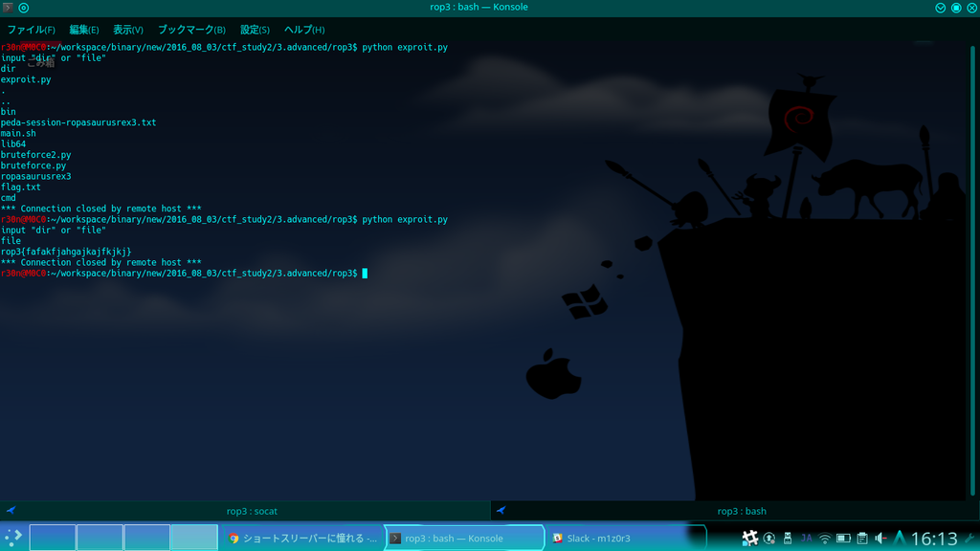Image resolution: width=980 pixels, height=551 pixels.
Task: Open the 設定(S) menu
Action: coord(255,30)
